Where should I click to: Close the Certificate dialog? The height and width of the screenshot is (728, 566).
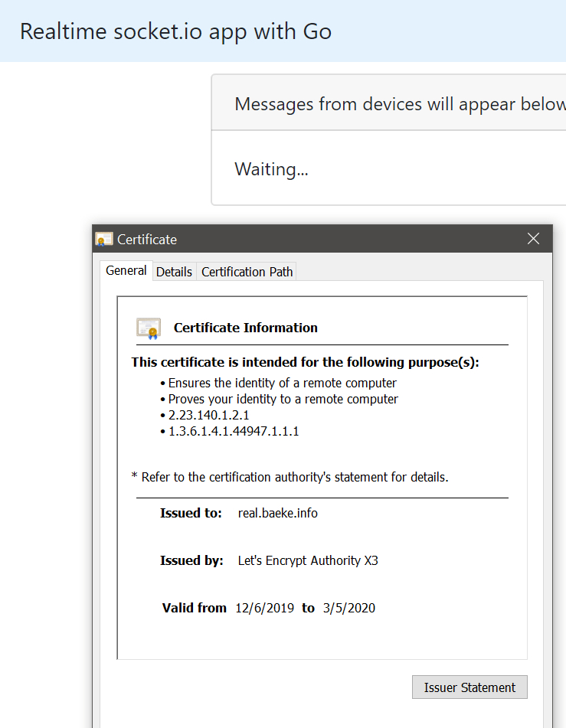coord(534,239)
